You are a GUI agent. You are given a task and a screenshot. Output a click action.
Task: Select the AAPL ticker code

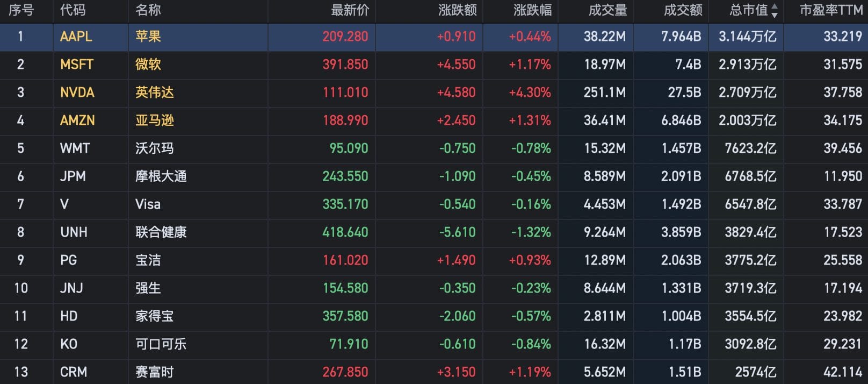(76, 37)
